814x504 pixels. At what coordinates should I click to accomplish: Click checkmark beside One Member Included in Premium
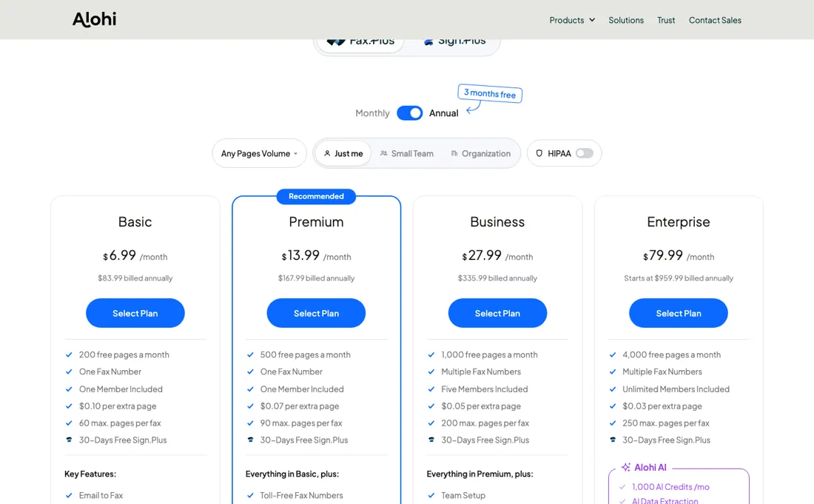[x=250, y=389]
